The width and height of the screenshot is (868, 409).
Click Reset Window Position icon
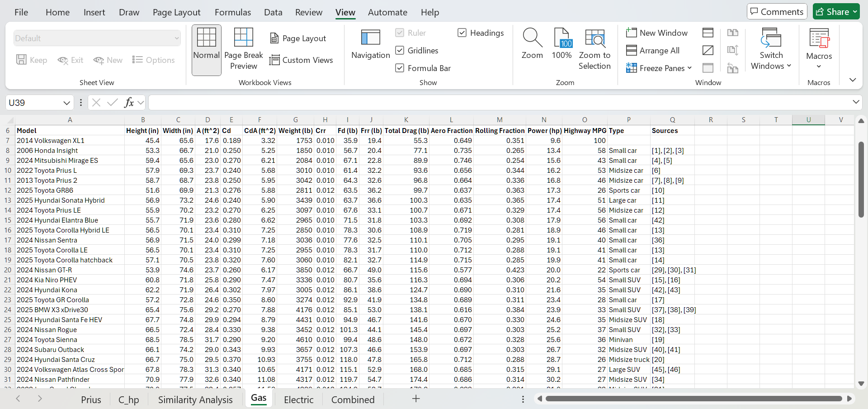pyautogui.click(x=733, y=68)
